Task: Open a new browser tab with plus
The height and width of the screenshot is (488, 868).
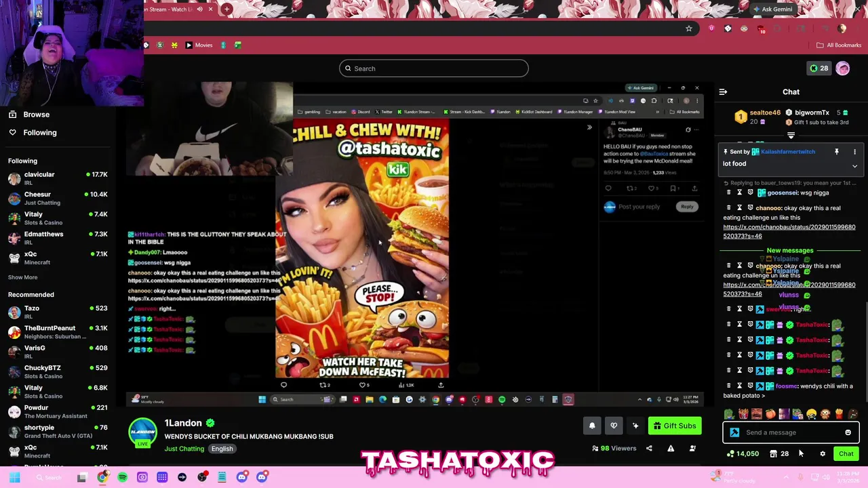Action: [x=227, y=9]
